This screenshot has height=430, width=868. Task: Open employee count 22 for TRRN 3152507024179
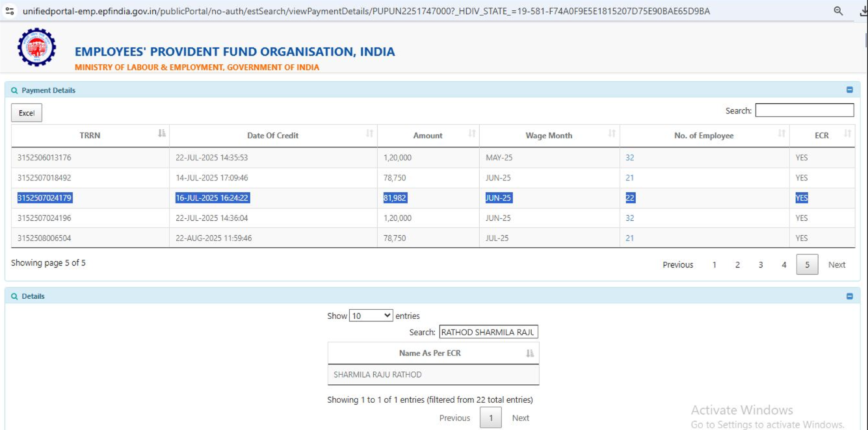coord(630,198)
